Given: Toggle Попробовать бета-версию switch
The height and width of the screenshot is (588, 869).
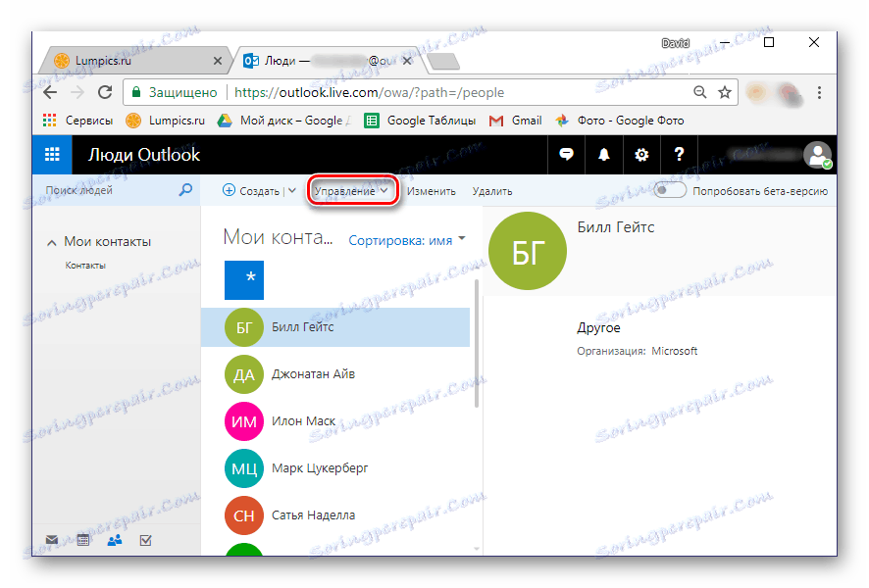Looking at the screenshot, I should 670,190.
